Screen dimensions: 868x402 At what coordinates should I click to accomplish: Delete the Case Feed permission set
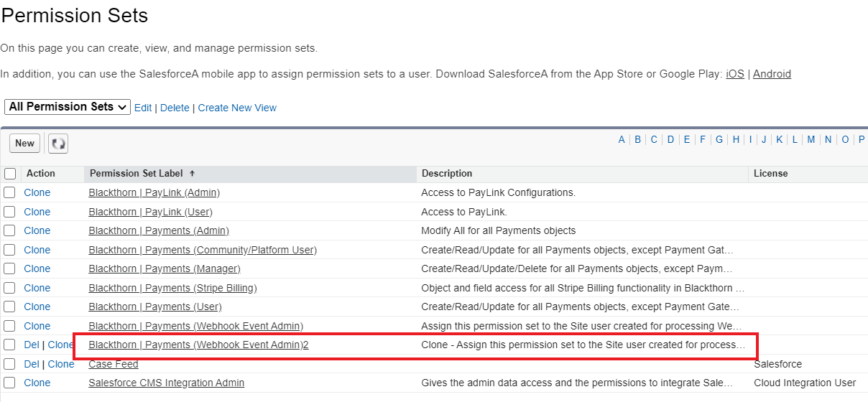click(x=32, y=364)
